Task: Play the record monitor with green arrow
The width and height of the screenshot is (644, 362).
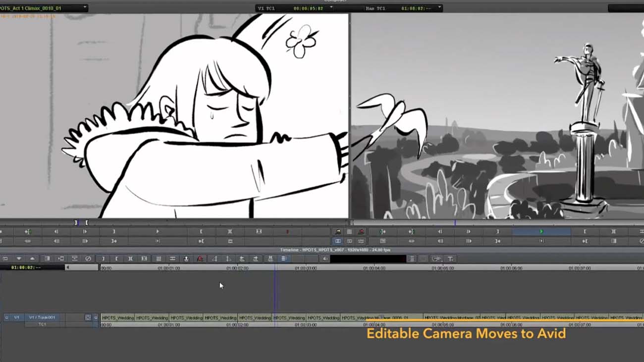Action: pyautogui.click(x=541, y=231)
